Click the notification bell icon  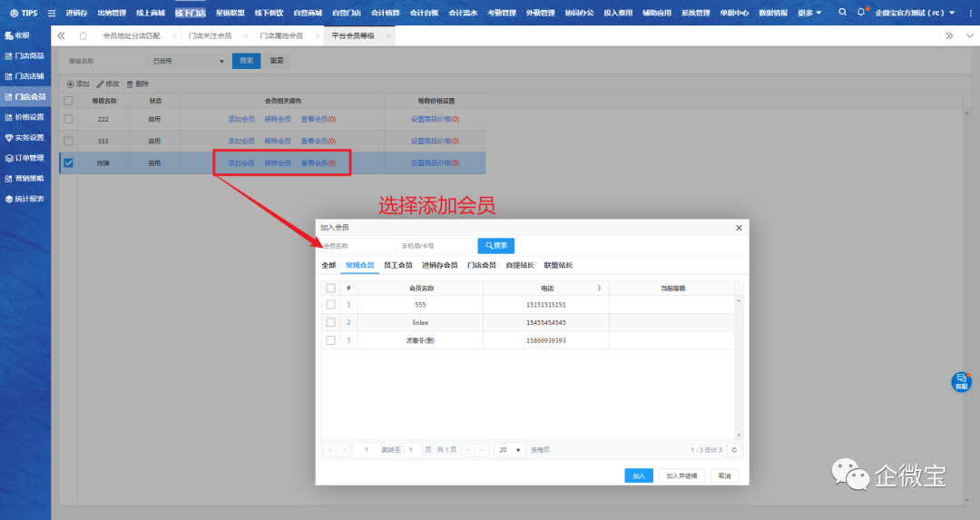click(860, 13)
